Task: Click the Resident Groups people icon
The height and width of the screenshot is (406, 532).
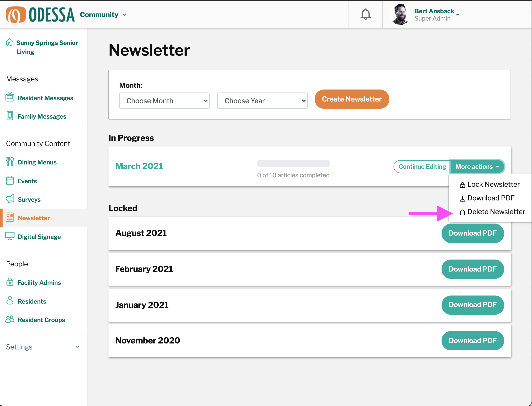Action: (10, 319)
